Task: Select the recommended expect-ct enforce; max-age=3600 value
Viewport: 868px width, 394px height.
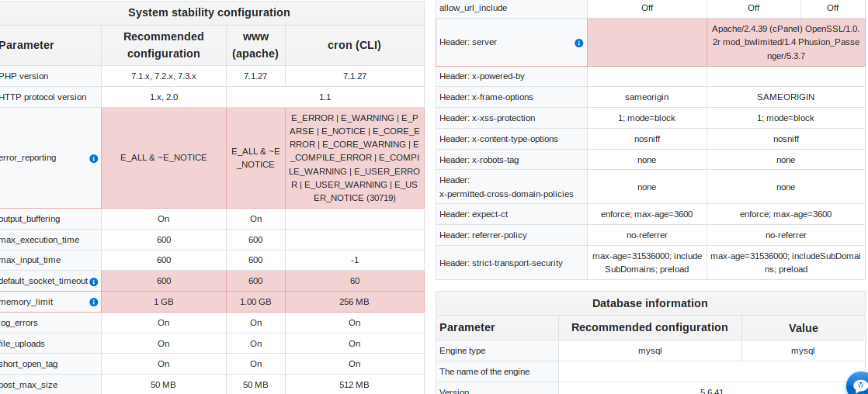Action: click(x=647, y=214)
